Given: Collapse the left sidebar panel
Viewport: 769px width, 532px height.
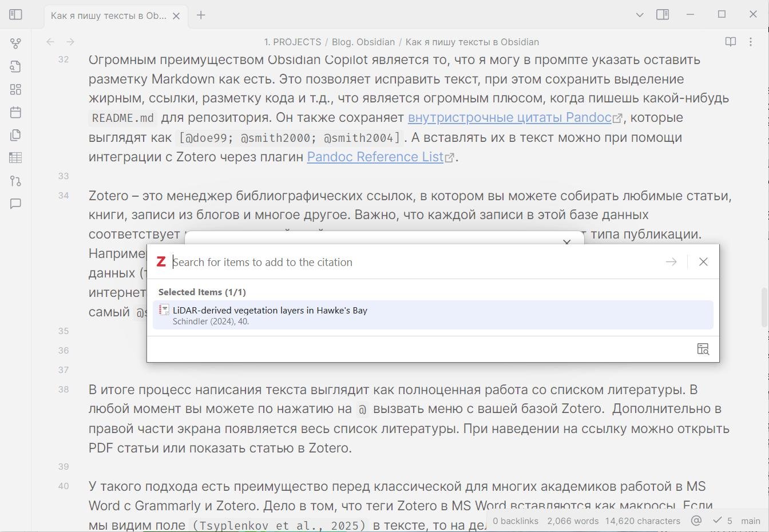Looking at the screenshot, I should click(15, 14).
